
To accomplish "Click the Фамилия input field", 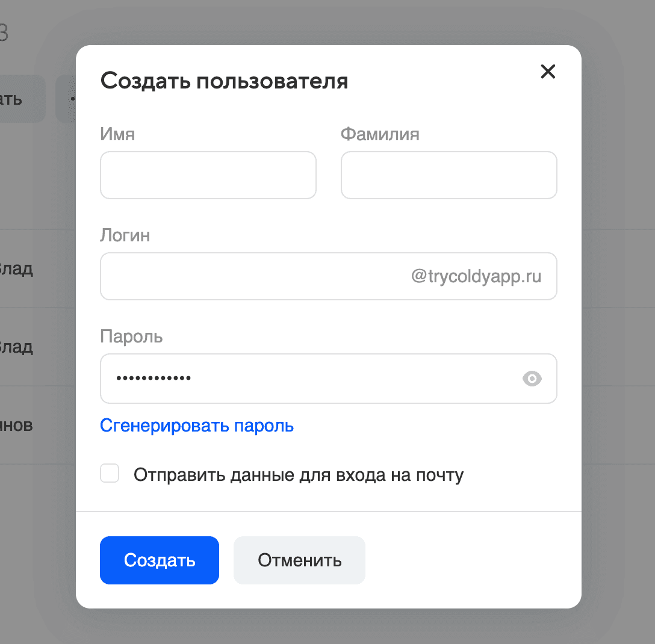I will [449, 175].
